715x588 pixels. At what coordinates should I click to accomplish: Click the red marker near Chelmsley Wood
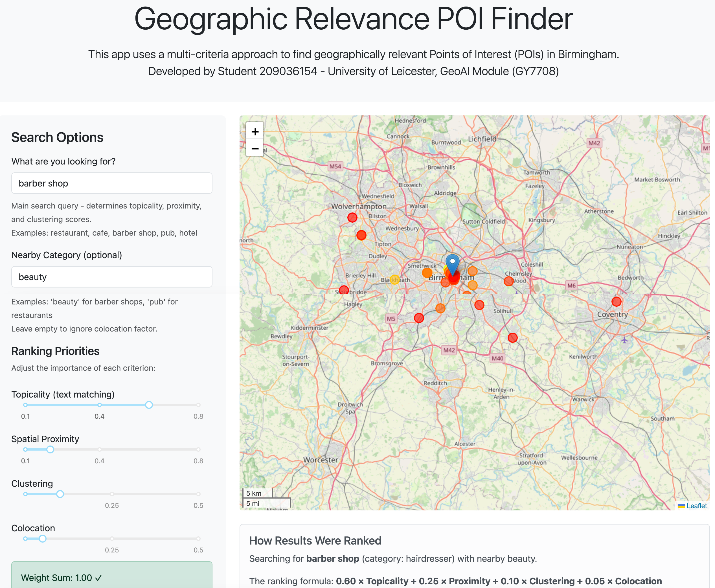tap(508, 281)
